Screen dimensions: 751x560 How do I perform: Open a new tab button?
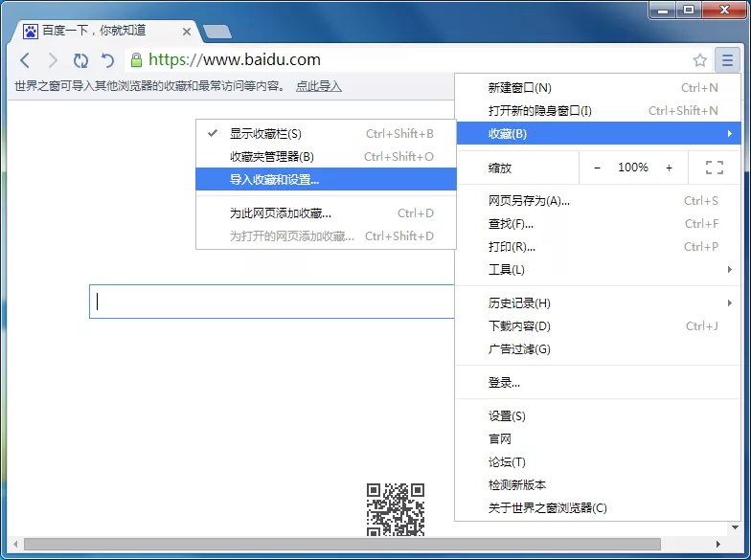click(216, 32)
